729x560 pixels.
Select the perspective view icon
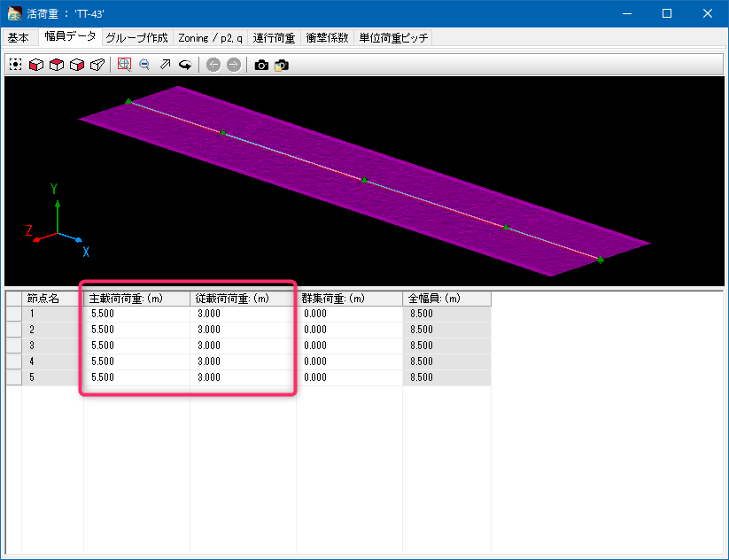[x=97, y=65]
